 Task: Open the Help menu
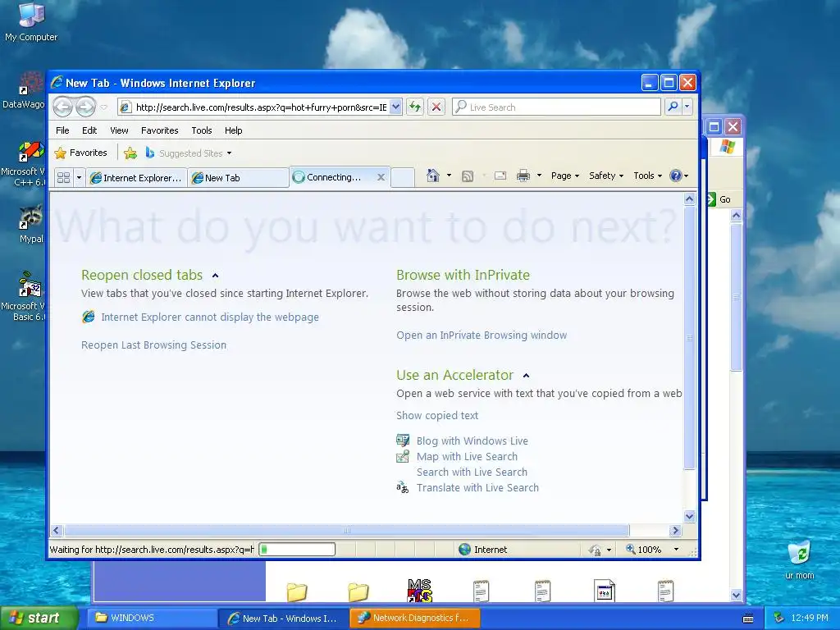pyautogui.click(x=233, y=130)
